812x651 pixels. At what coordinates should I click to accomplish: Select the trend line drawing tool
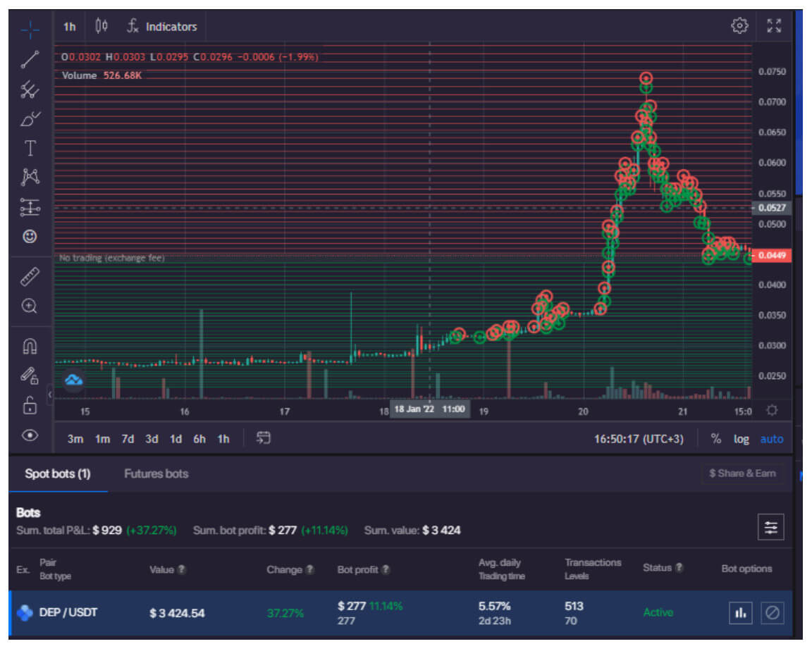(x=30, y=59)
